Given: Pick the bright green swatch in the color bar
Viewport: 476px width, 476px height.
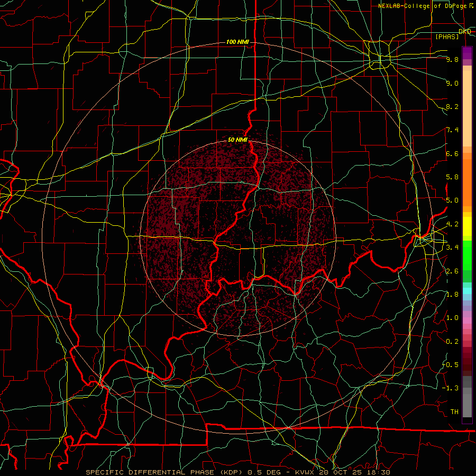Looking at the screenshot, I should [x=467, y=255].
